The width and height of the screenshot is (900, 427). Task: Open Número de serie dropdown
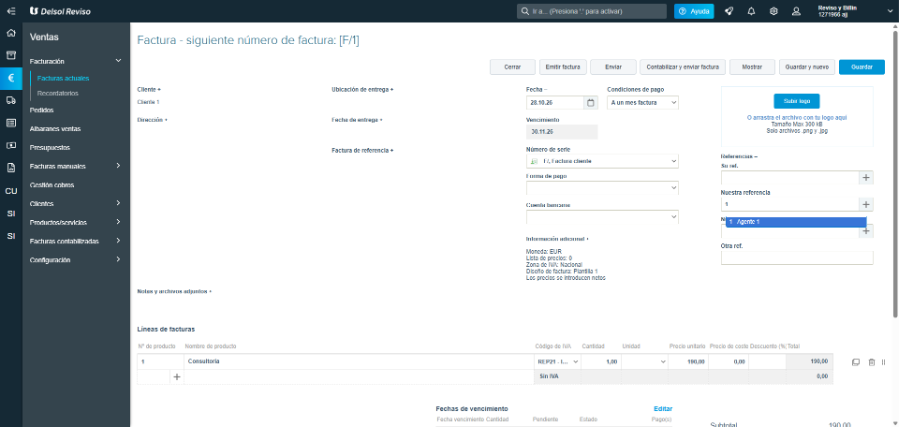602,161
